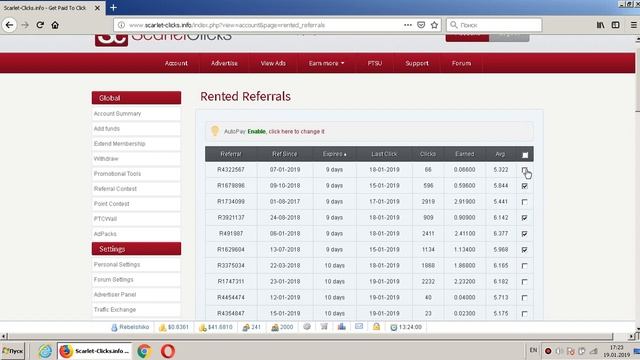Open the PTSU menu item
Image resolution: width=640 pixels, height=360 pixels.
[375, 63]
